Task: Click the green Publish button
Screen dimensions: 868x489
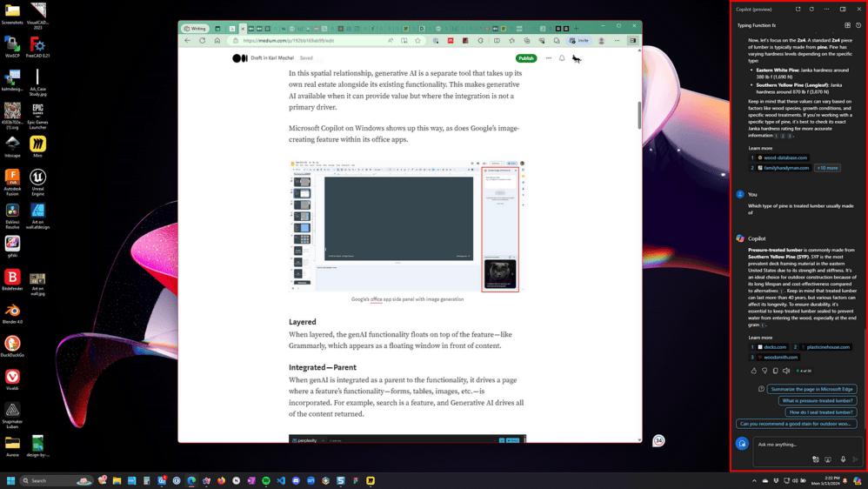Action: (526, 58)
